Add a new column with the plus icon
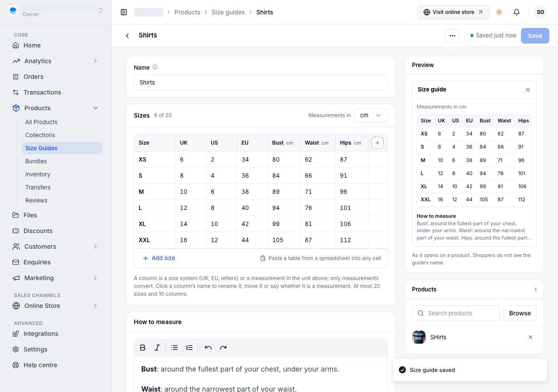 click(378, 143)
